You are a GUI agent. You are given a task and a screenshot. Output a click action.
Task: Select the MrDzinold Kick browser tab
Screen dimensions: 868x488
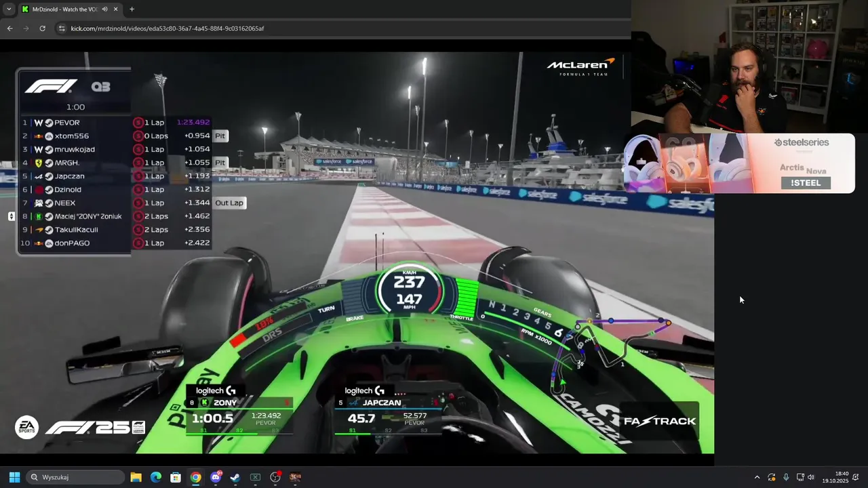pyautogui.click(x=65, y=9)
